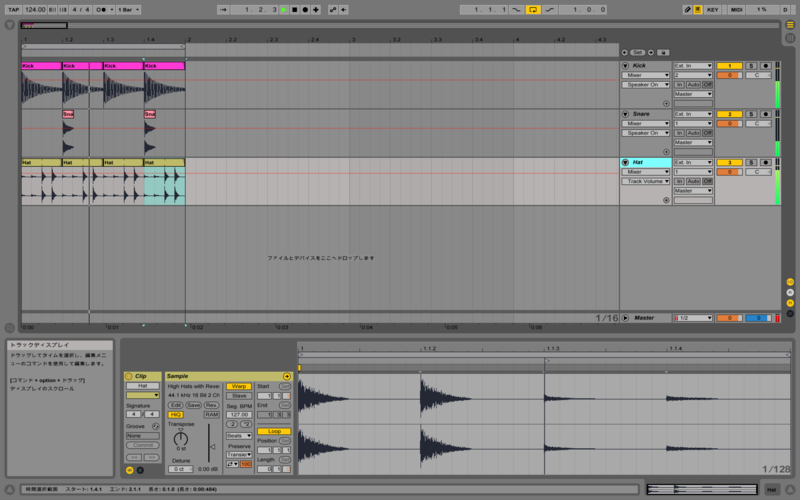
Task: Click previous locator arrow left of Set
Action: (x=624, y=53)
